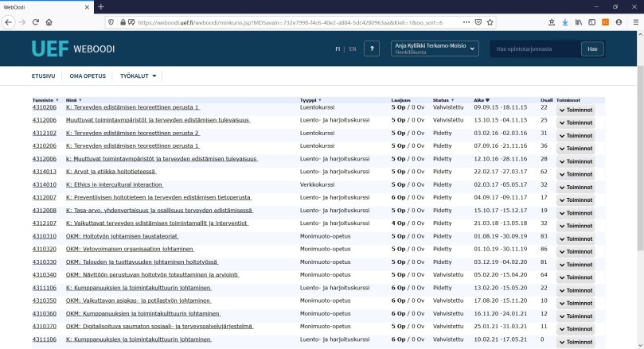The width and height of the screenshot is (644, 349).
Task: Open Toiminnot dropdown for course 4312107
Action: pos(575,226)
